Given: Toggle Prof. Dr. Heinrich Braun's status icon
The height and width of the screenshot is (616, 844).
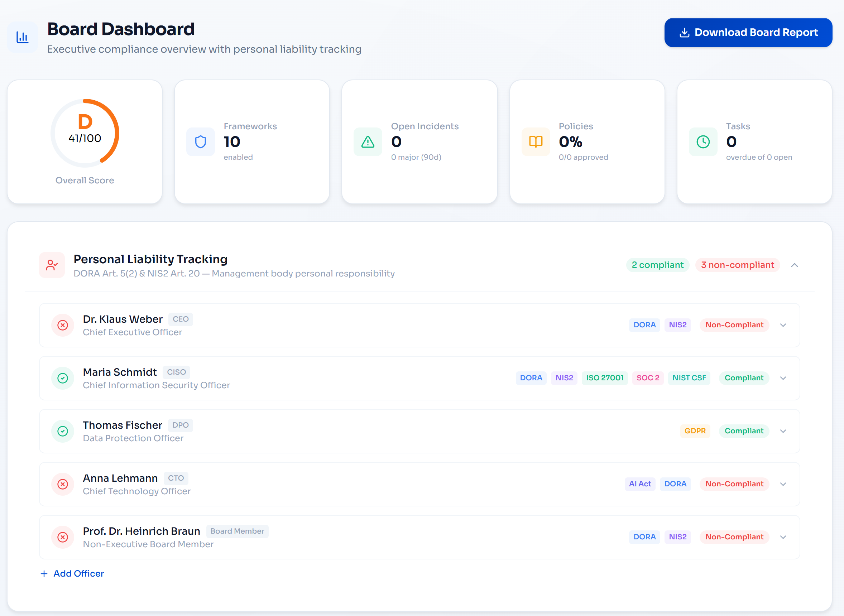Looking at the screenshot, I should pyautogui.click(x=63, y=537).
